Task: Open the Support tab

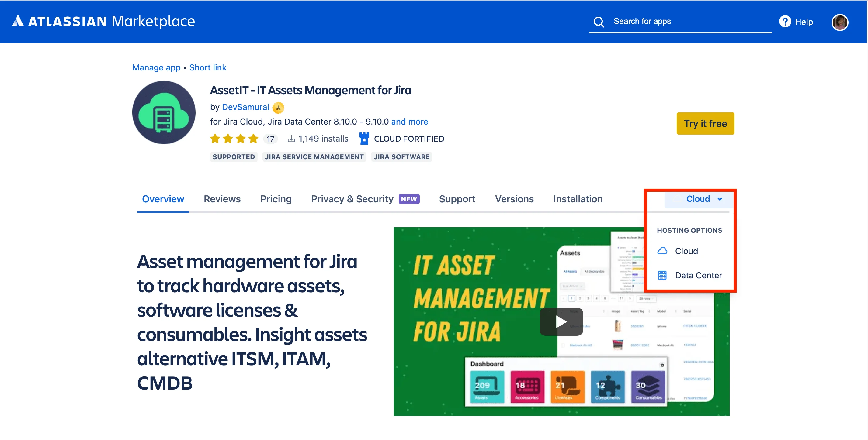Action: coord(457,199)
